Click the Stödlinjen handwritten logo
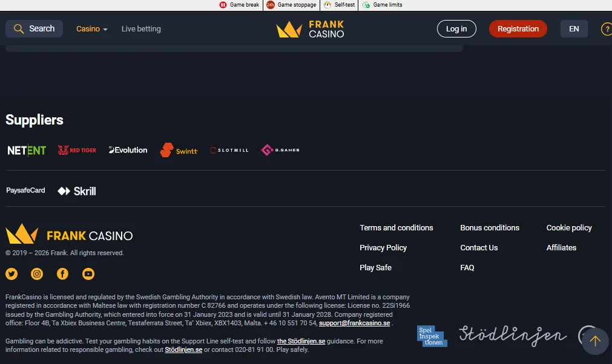612x364 pixels. (513, 336)
